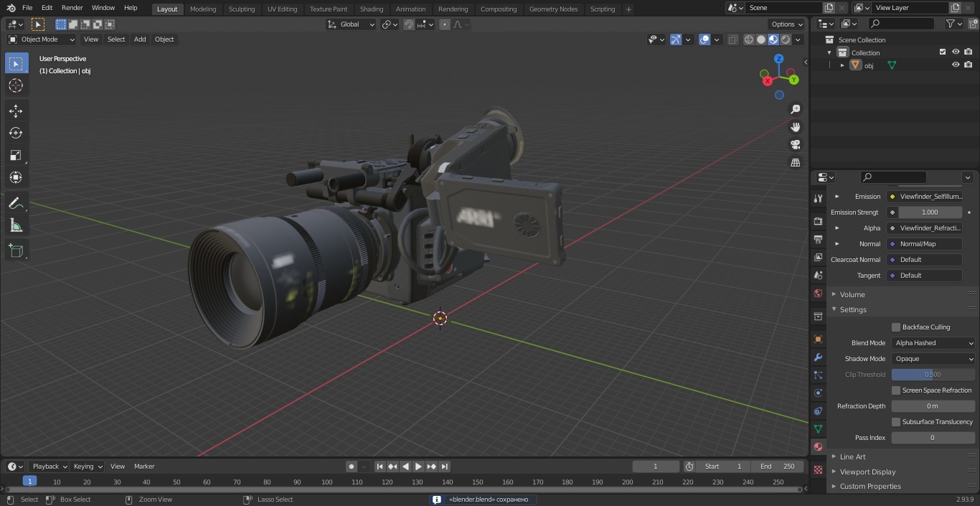
Task: Select the Rotate tool
Action: 16,133
